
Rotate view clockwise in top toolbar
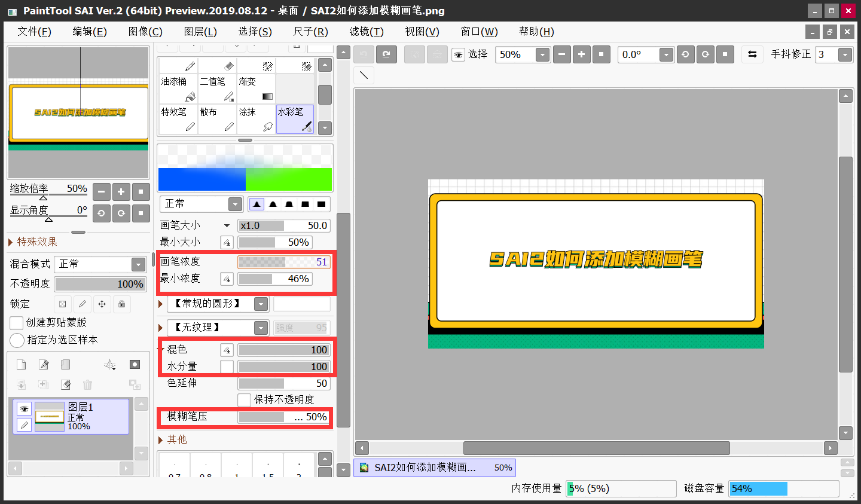click(x=705, y=54)
